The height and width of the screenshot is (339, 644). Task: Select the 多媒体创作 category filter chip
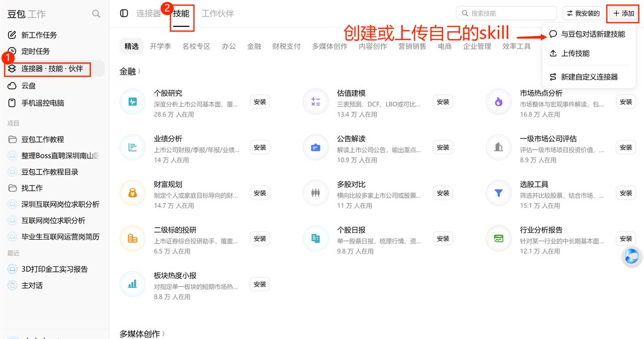click(330, 46)
